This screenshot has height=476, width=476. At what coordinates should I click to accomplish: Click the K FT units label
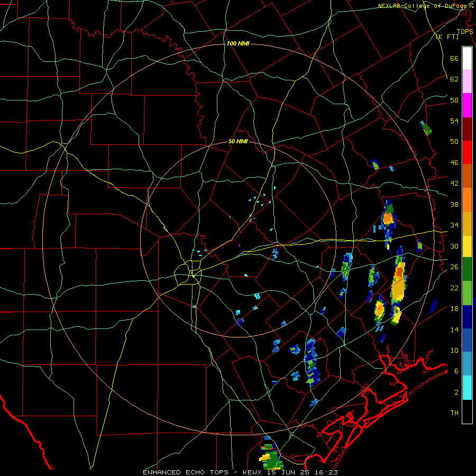click(447, 37)
